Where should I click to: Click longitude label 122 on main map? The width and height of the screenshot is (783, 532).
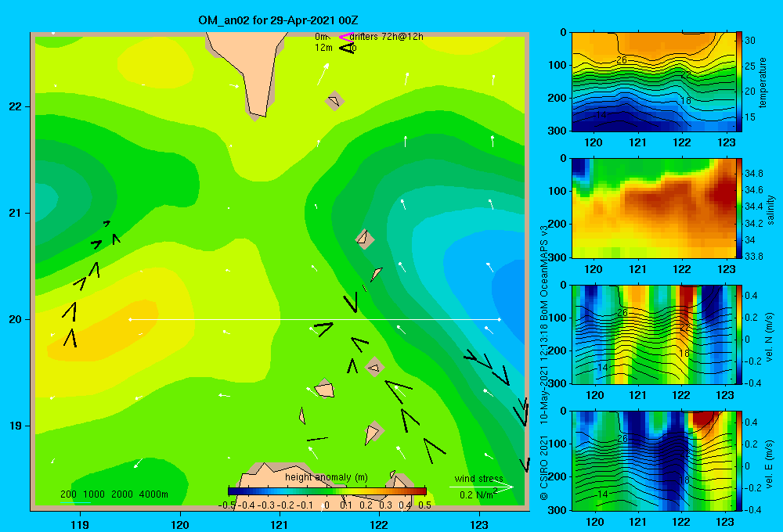coord(379,524)
